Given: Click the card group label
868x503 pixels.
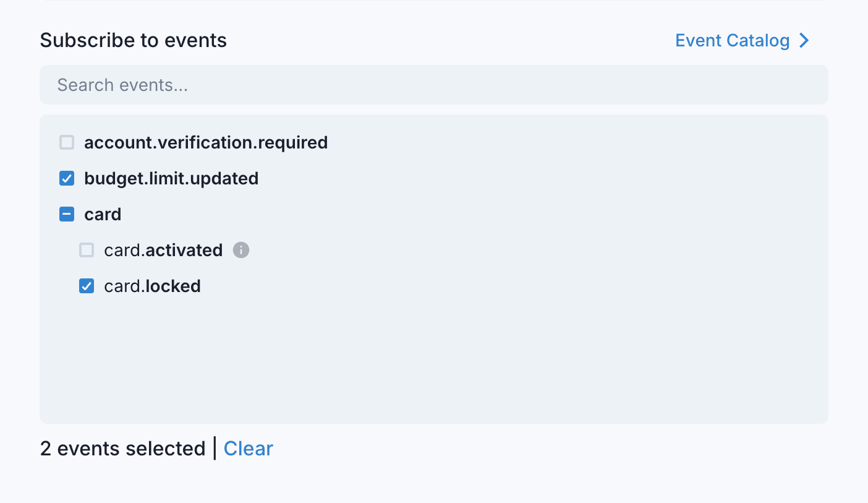Looking at the screenshot, I should 103,214.
